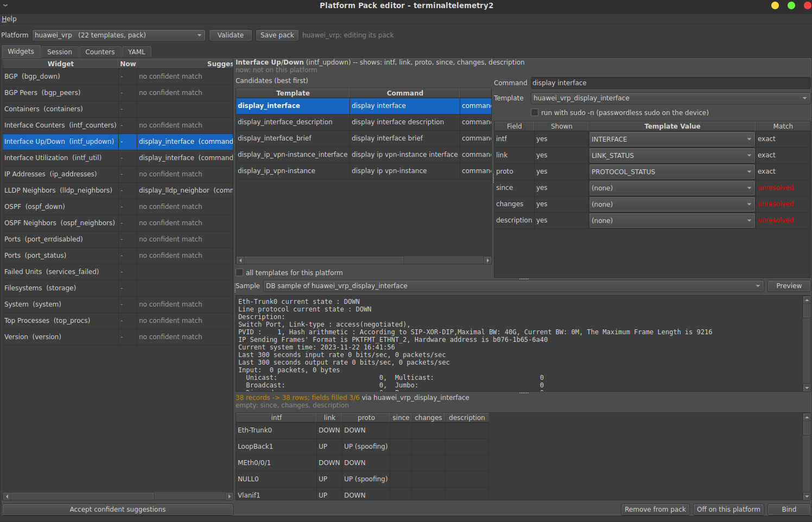This screenshot has height=522, width=812.
Task: Switch to the Widgets tab
Action: pyautogui.click(x=21, y=52)
